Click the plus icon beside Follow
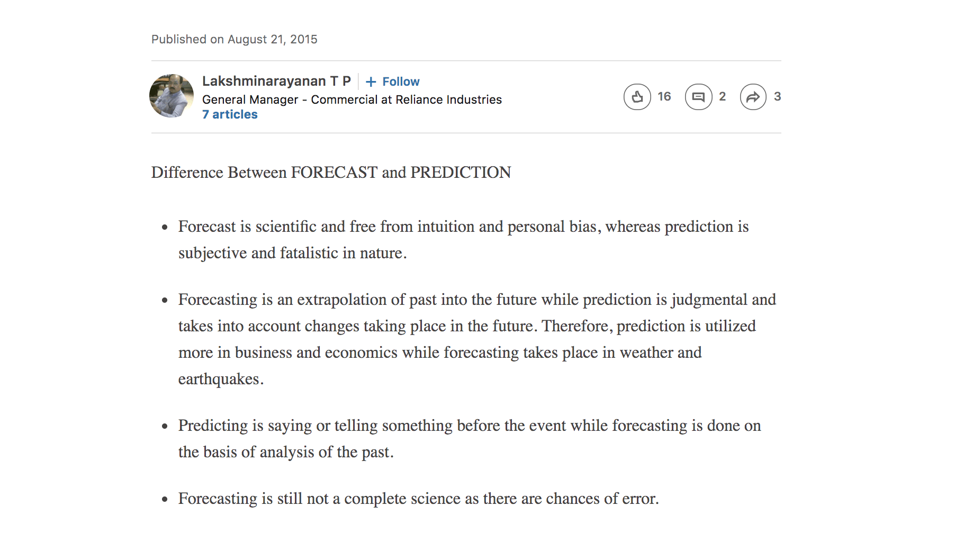 coord(372,81)
